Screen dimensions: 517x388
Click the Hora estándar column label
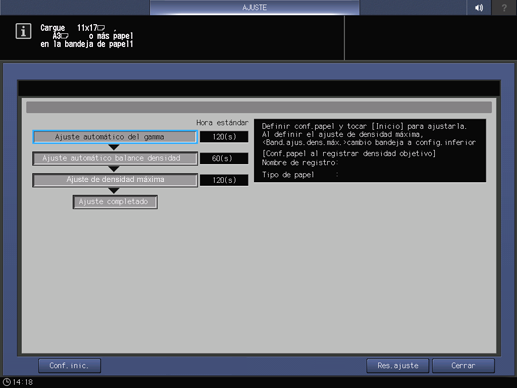tap(222, 123)
